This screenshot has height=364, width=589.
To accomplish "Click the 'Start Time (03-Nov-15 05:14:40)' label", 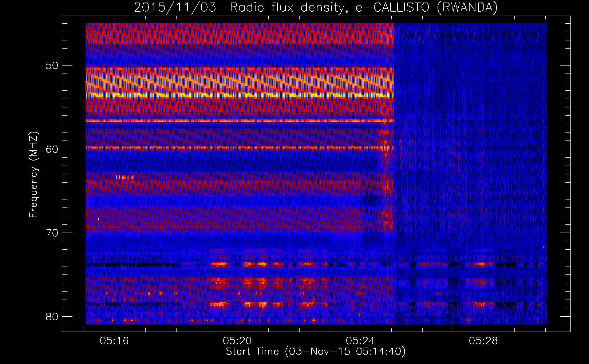I will click(316, 352).
